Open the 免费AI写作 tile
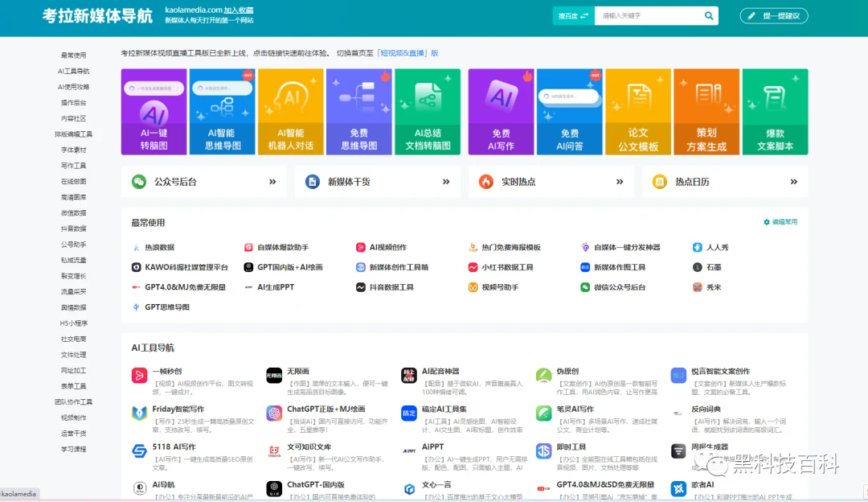 (x=501, y=111)
